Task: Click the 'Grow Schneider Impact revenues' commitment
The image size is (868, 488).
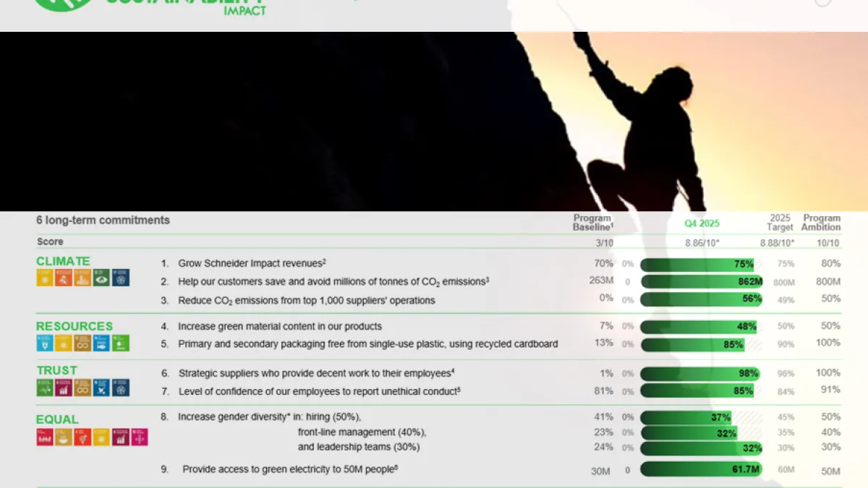Action: tap(251, 263)
